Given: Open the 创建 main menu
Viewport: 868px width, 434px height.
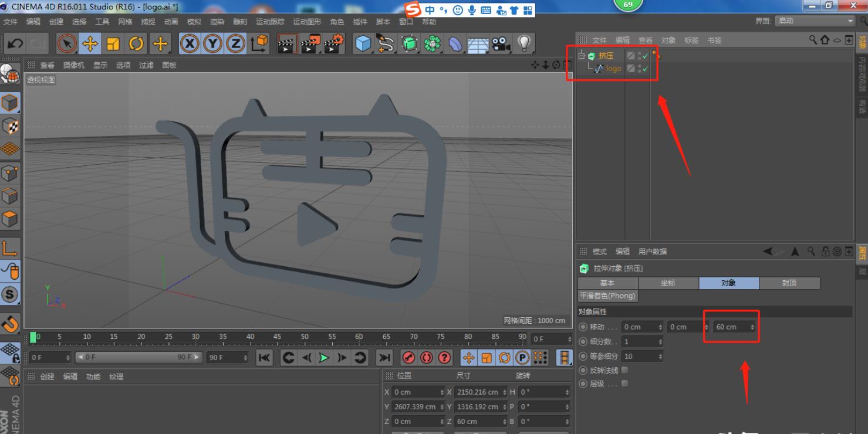Looking at the screenshot, I should [56, 22].
